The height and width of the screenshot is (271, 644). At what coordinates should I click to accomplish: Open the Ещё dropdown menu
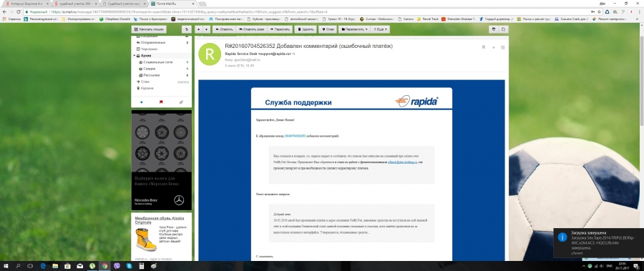(x=380, y=29)
